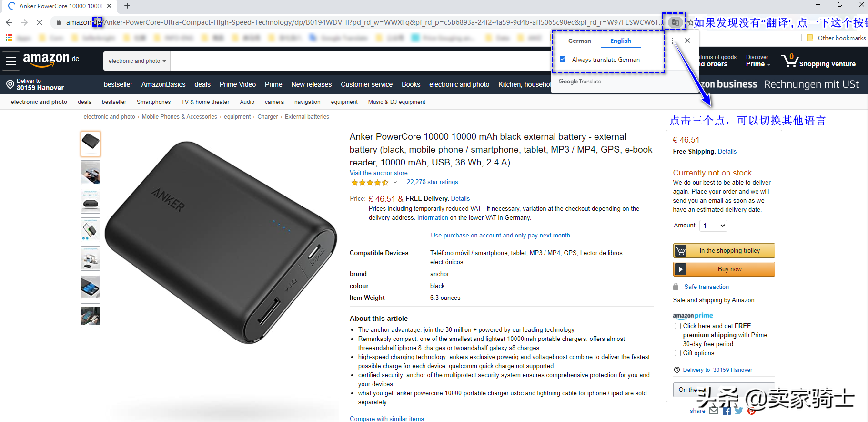The width and height of the screenshot is (868, 422).
Task: Share the product on Twitter
Action: click(739, 411)
